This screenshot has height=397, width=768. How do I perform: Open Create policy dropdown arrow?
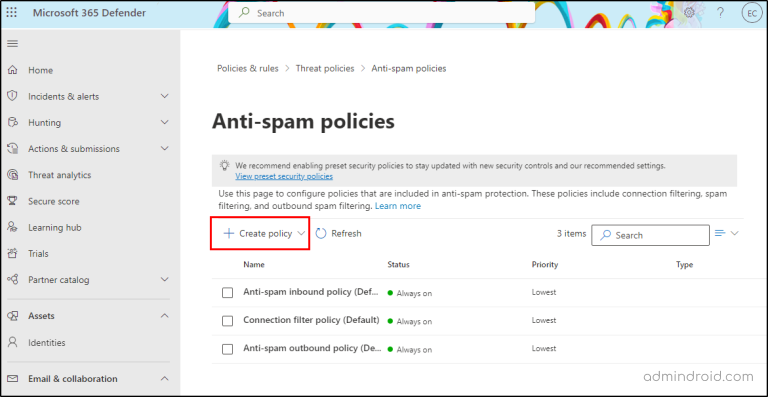tap(301, 234)
